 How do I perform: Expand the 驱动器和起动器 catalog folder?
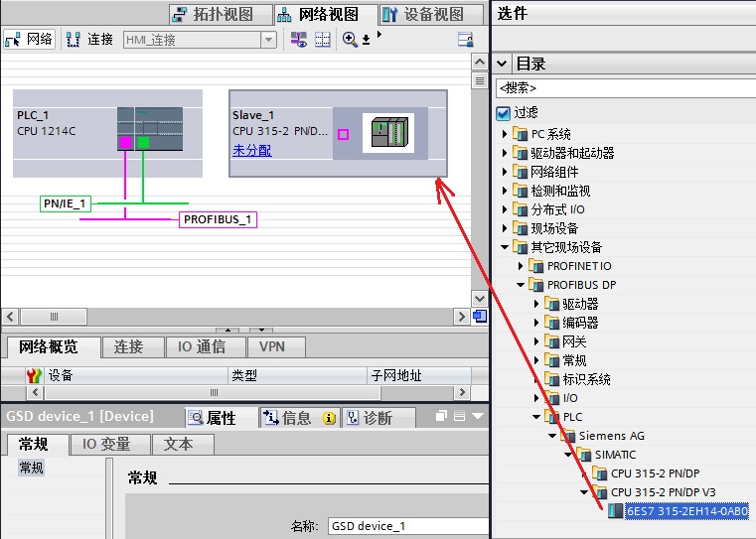tap(505, 153)
